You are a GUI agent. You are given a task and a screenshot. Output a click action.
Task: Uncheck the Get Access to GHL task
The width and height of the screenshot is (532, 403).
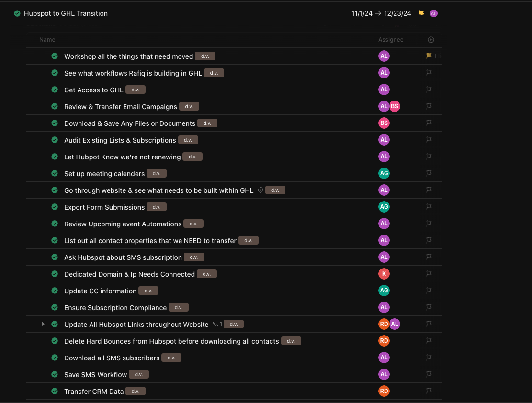[55, 90]
